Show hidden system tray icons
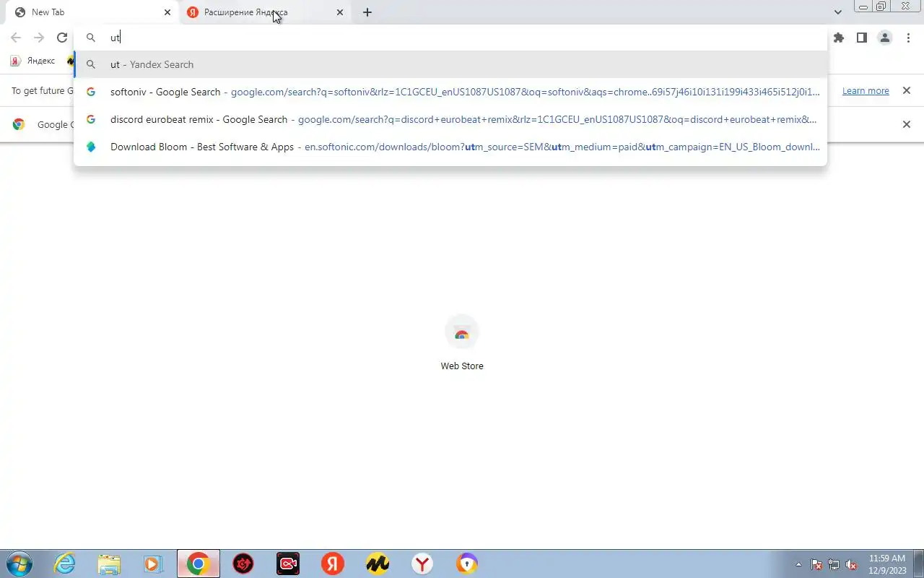 click(798, 564)
